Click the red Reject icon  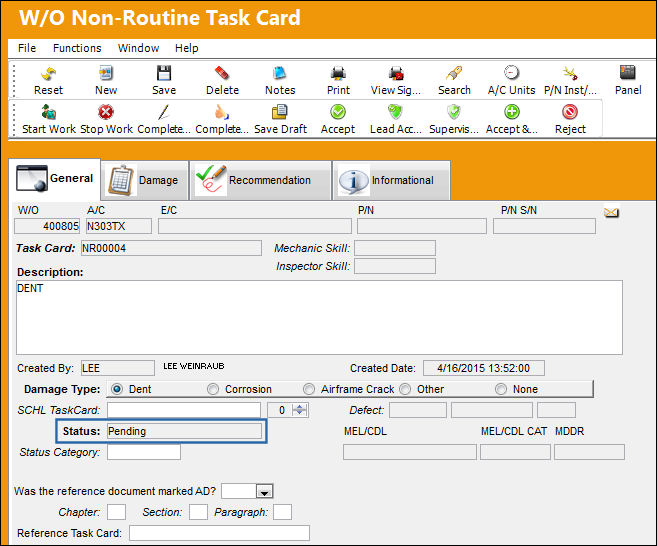click(x=570, y=112)
